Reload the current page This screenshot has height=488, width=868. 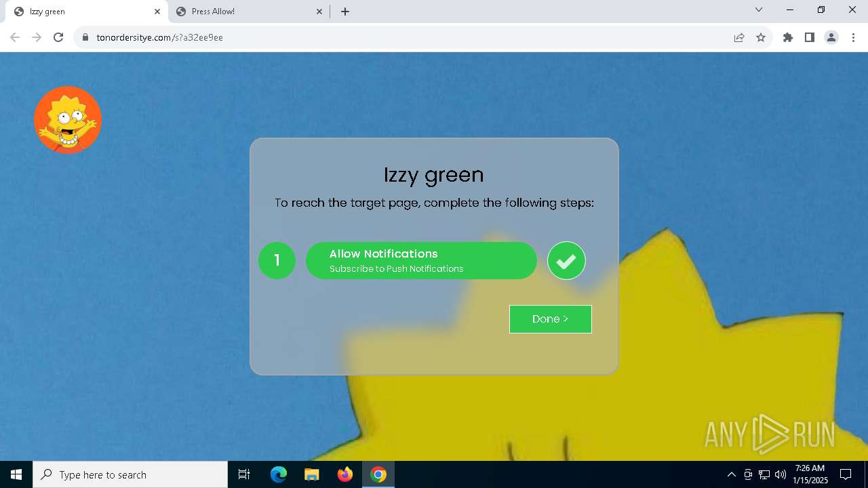tap(58, 37)
